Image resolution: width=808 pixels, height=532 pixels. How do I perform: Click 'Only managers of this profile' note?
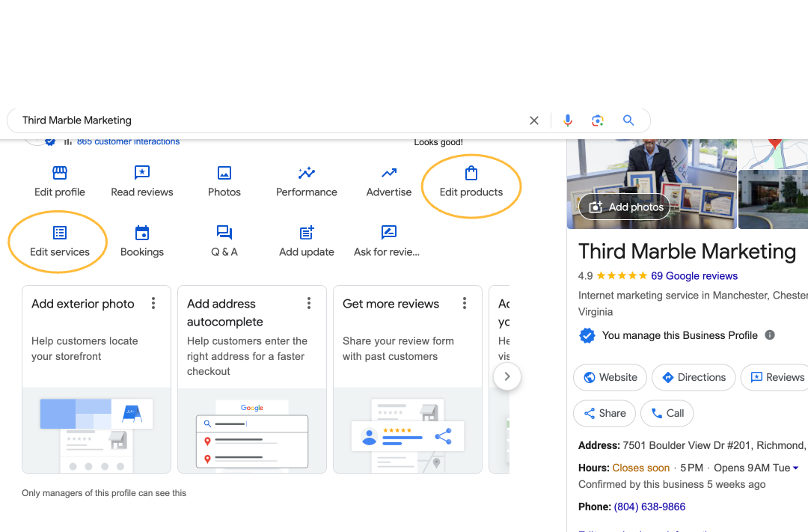[104, 493]
